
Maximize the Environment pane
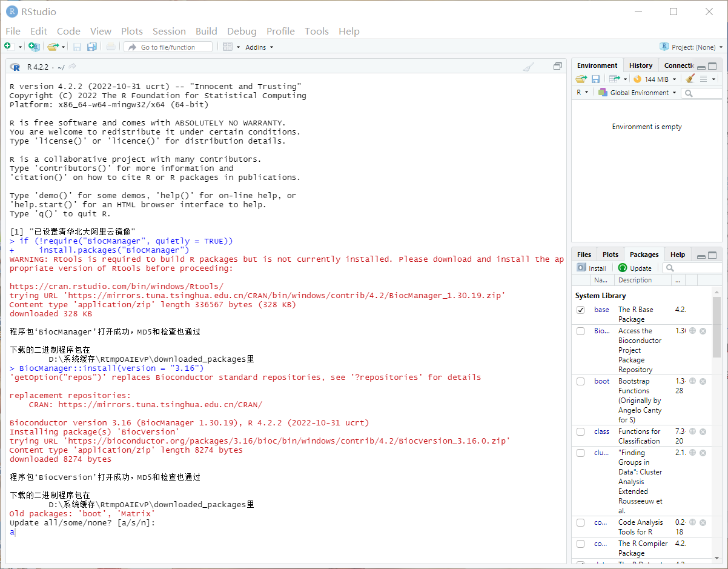712,66
